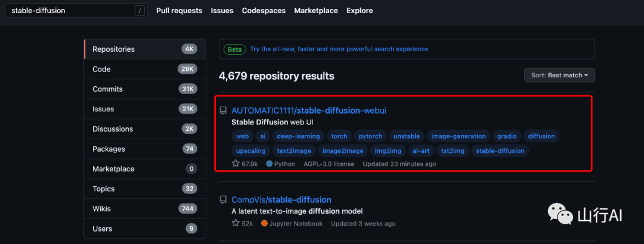644x244 pixels.
Task: Try the new search experience link
Action: point(339,49)
